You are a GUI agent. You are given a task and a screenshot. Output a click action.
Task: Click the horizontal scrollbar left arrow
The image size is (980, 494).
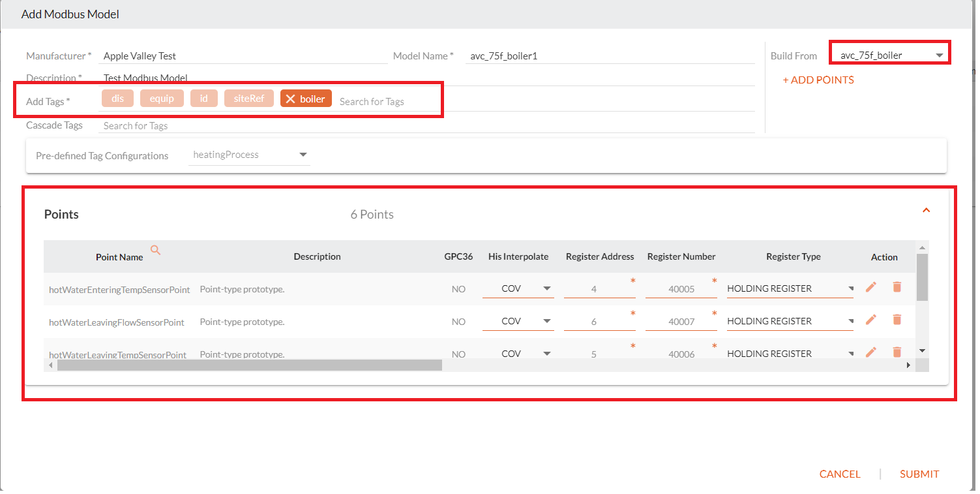51,365
